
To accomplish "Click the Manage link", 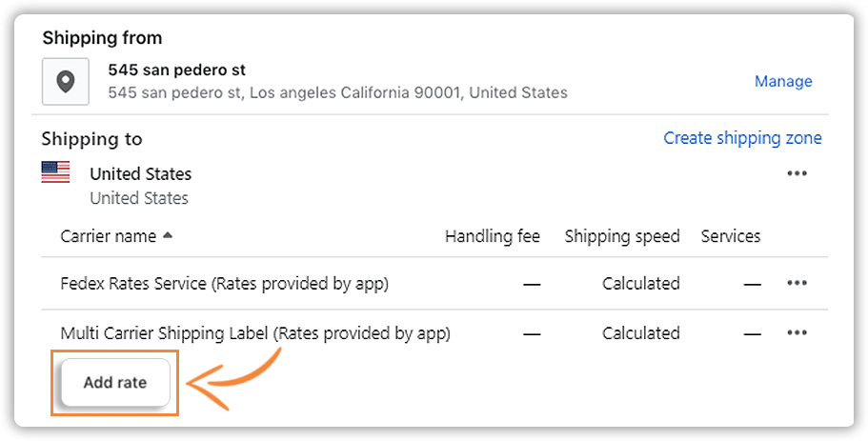I will (x=783, y=81).
